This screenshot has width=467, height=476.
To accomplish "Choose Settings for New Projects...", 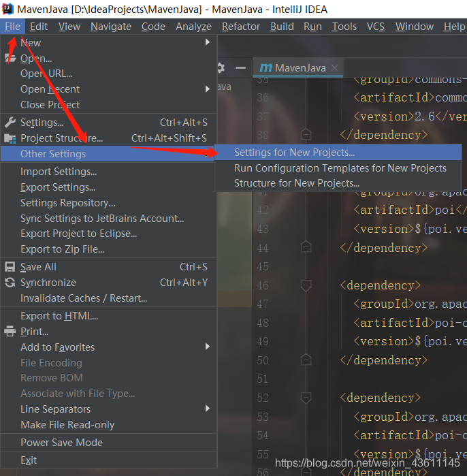I will pyautogui.click(x=338, y=153).
